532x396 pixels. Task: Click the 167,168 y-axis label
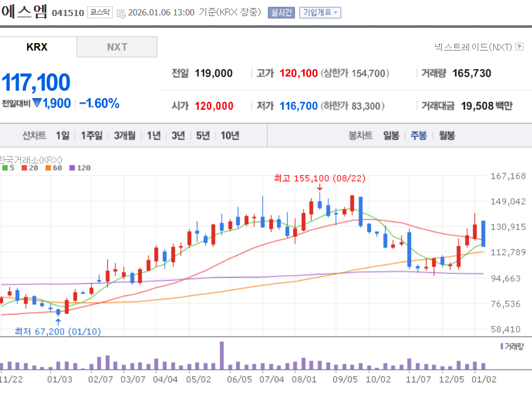pyautogui.click(x=508, y=176)
